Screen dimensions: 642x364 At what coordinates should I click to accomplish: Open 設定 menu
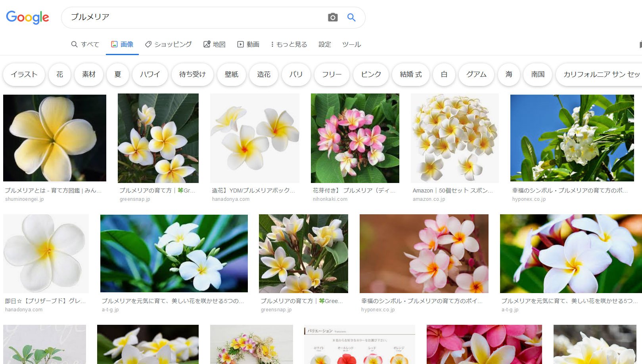click(x=325, y=44)
